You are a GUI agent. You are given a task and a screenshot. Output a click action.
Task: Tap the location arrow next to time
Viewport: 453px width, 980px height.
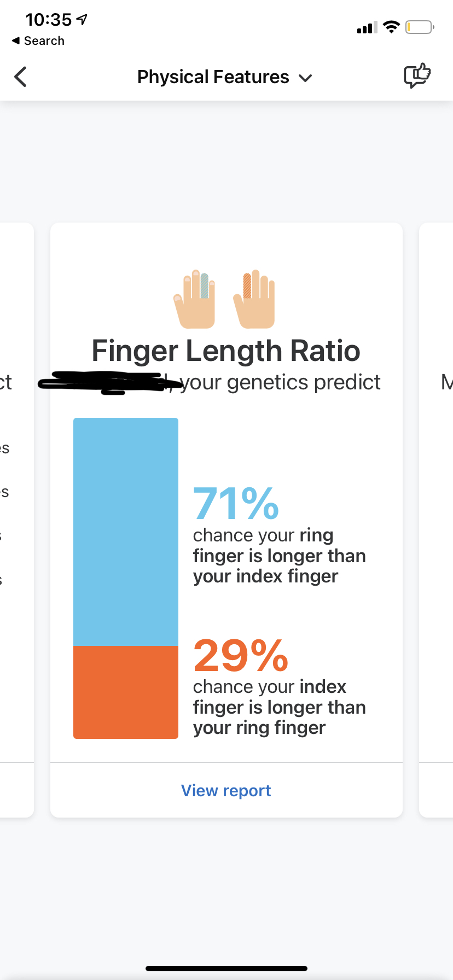point(82,20)
